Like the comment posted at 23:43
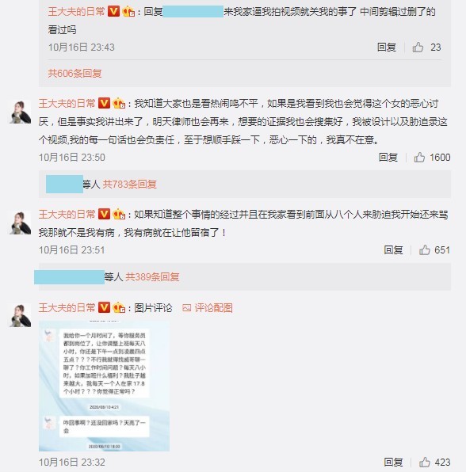The image size is (466, 476). click(x=418, y=47)
